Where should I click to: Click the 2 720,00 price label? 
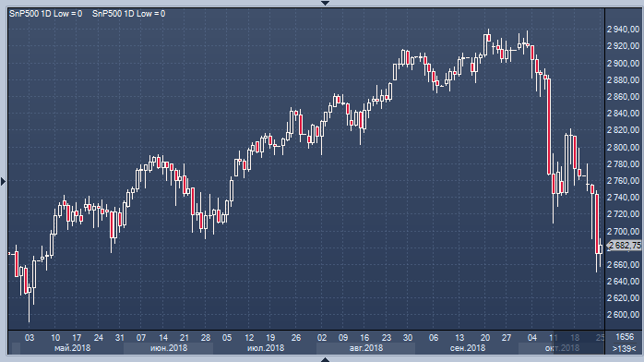pyautogui.click(x=623, y=213)
